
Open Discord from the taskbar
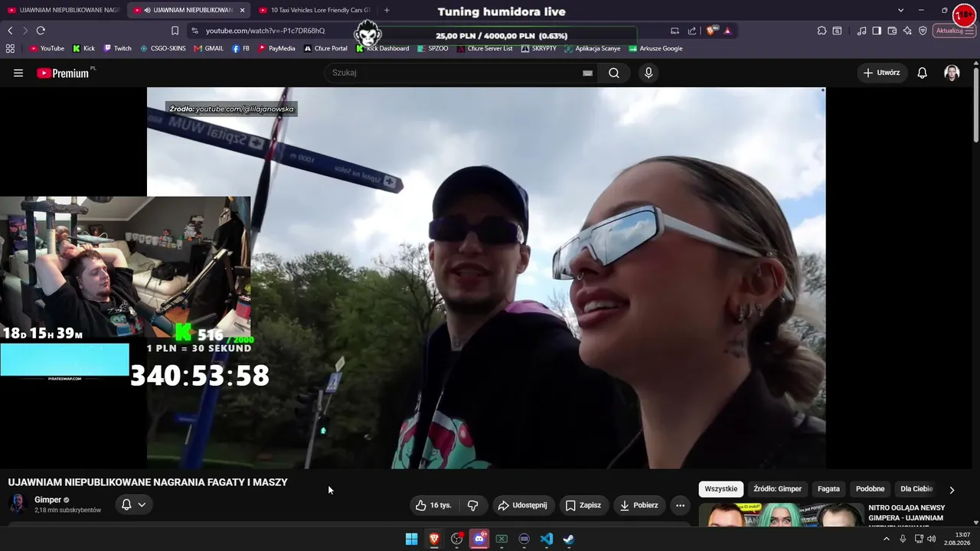(x=479, y=539)
